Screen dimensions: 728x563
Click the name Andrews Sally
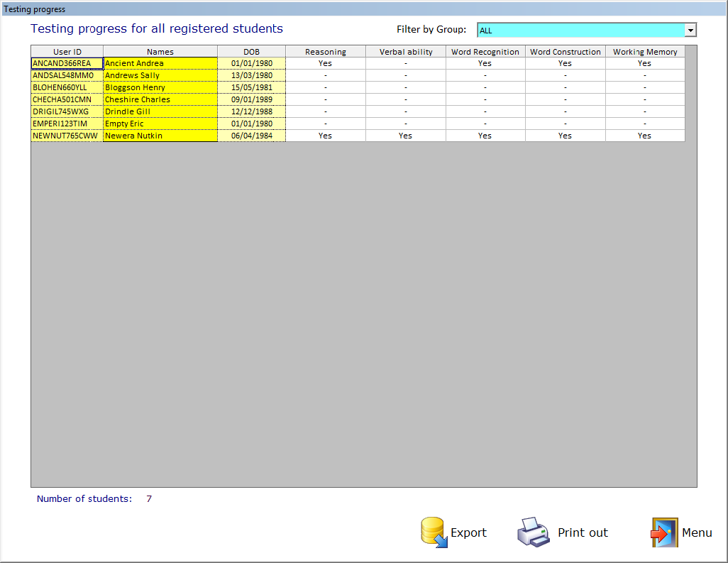(160, 75)
